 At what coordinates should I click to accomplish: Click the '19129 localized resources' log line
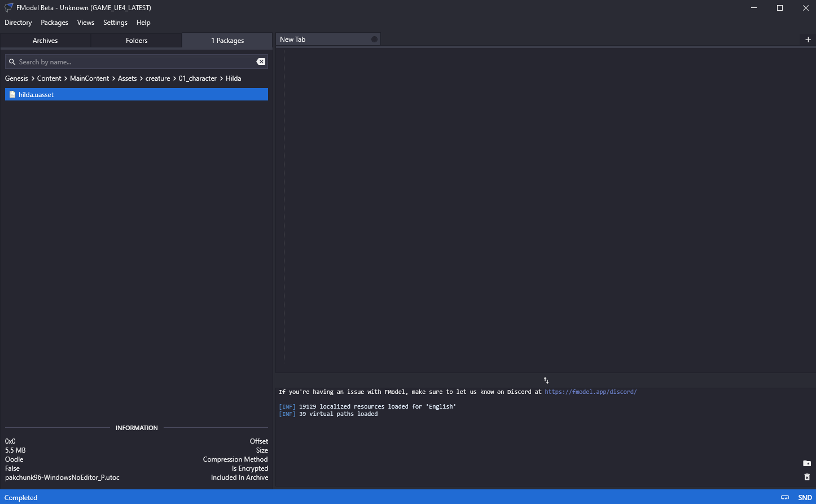(x=367, y=406)
